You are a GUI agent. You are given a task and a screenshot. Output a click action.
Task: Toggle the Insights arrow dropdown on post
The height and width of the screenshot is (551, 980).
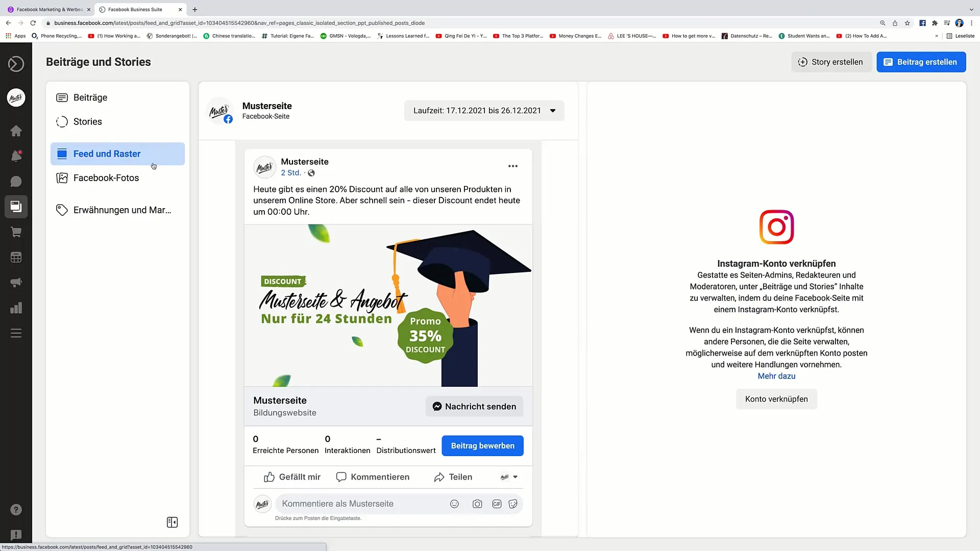click(516, 477)
